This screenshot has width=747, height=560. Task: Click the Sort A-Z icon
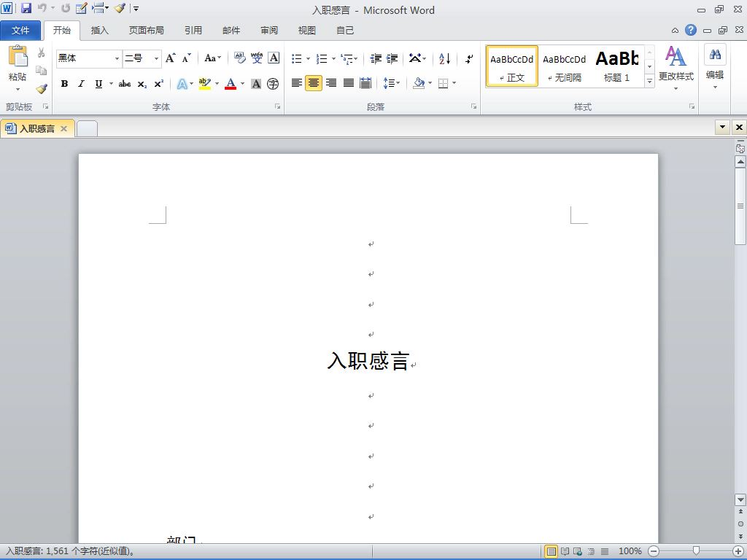coord(444,58)
